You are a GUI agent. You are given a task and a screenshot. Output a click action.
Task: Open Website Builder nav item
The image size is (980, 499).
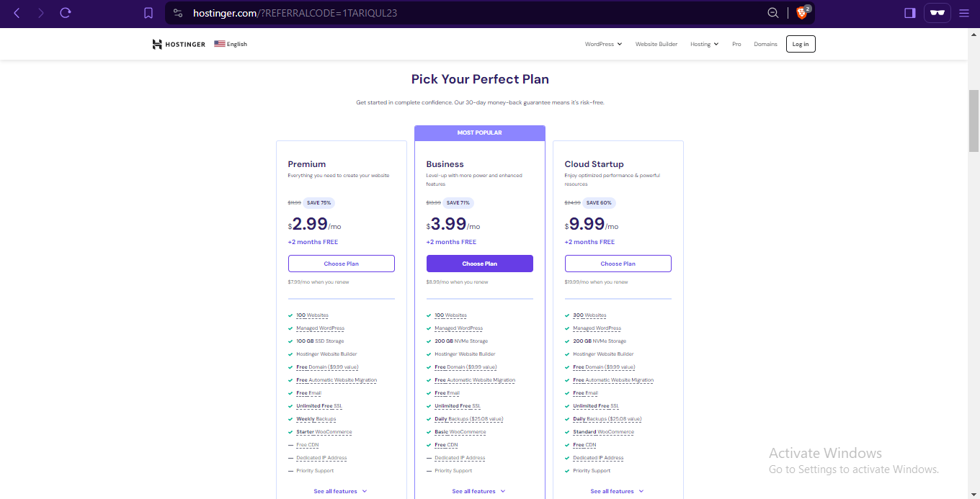point(656,44)
